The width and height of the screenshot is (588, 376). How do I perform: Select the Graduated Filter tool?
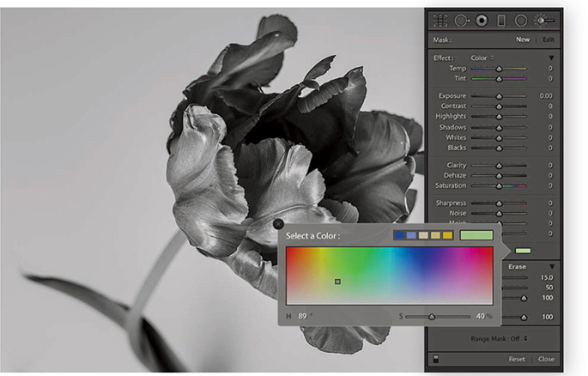(x=501, y=21)
